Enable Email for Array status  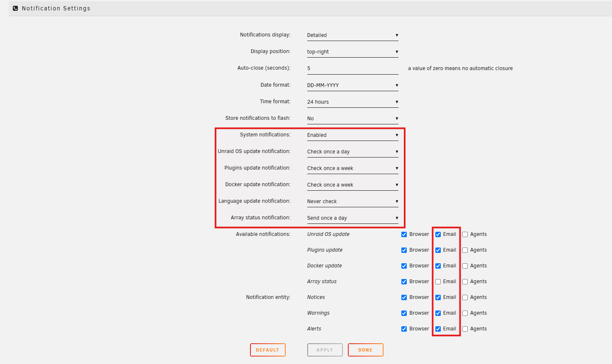[x=438, y=282]
